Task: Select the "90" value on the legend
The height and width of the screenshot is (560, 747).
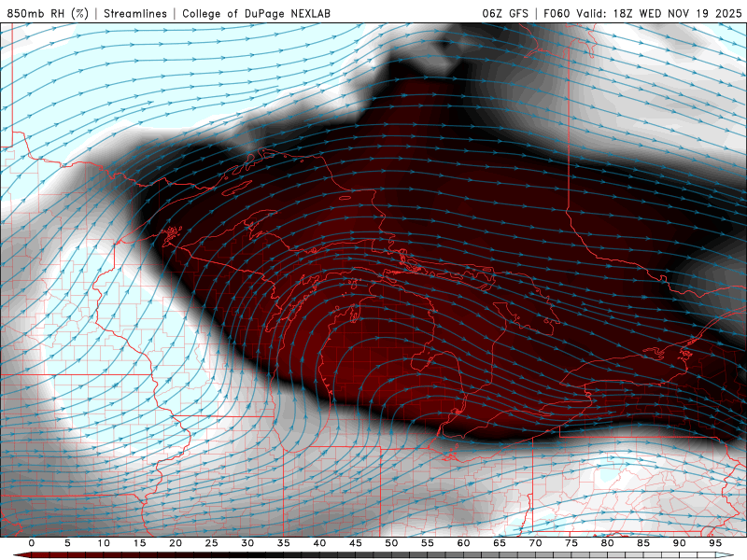Action: 679,543
